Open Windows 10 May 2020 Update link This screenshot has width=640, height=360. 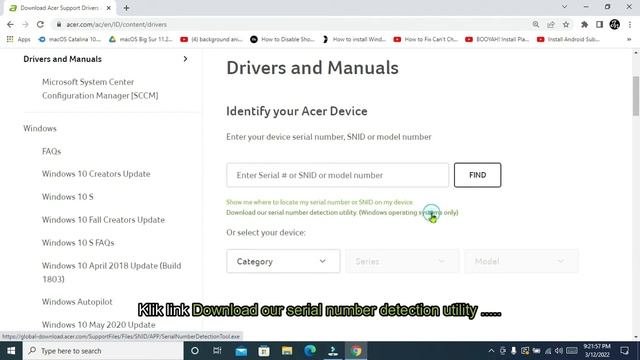tap(98, 324)
